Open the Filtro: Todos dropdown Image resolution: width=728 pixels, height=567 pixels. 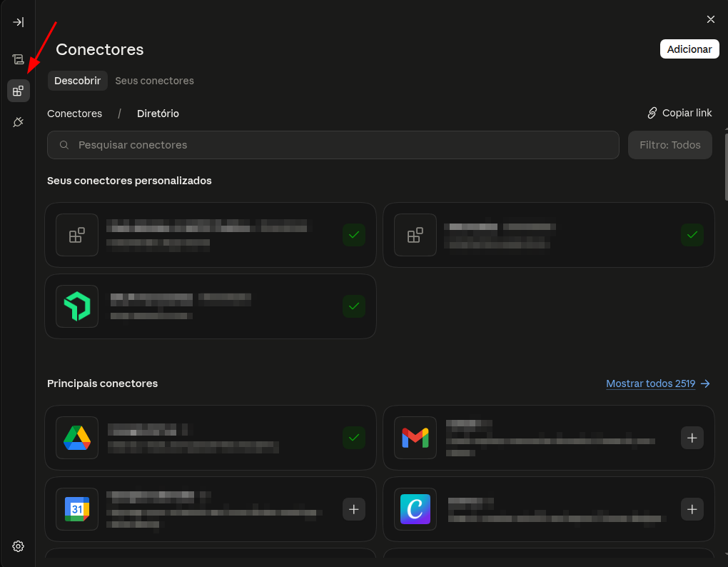click(669, 145)
